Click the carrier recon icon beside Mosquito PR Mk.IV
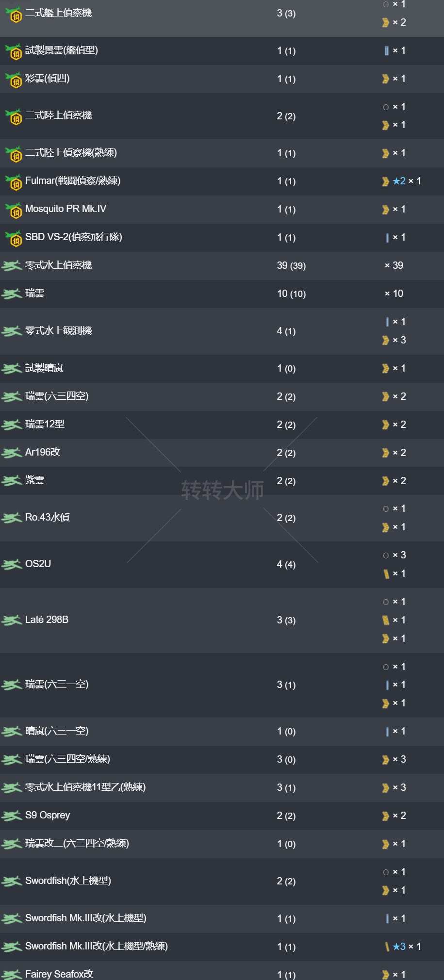 pos(13,210)
